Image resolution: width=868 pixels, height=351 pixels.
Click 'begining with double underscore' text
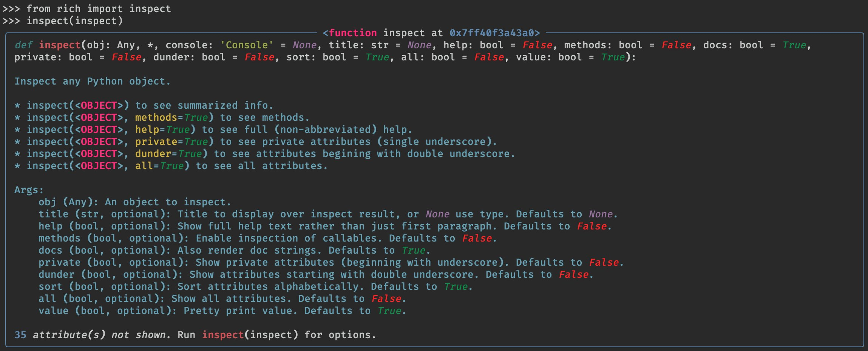click(x=416, y=154)
